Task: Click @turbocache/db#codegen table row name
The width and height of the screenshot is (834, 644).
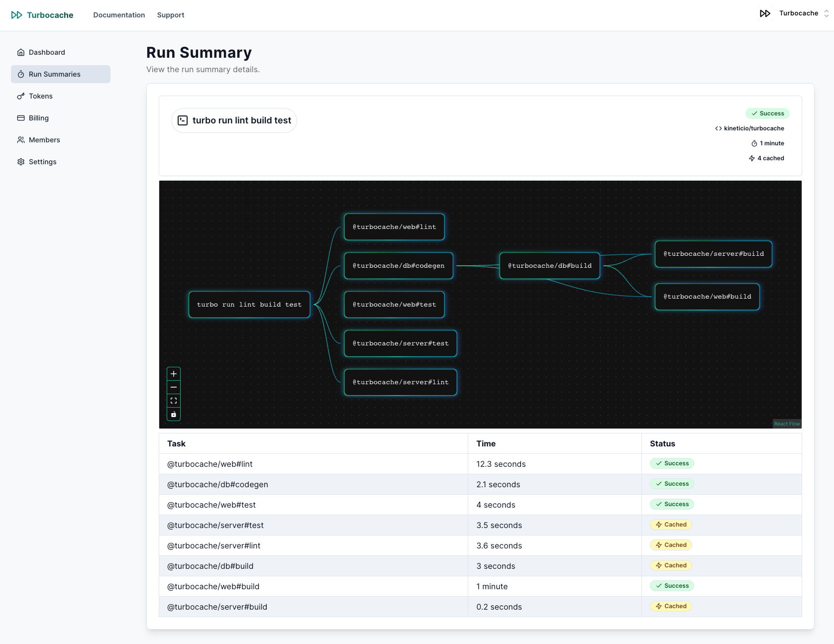Action: click(x=217, y=484)
